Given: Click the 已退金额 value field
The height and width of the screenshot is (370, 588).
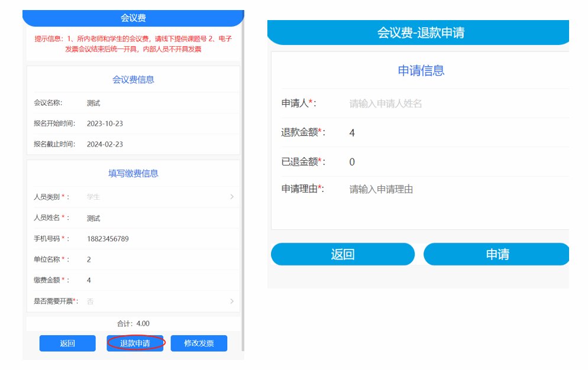Looking at the screenshot, I should pyautogui.click(x=450, y=162).
